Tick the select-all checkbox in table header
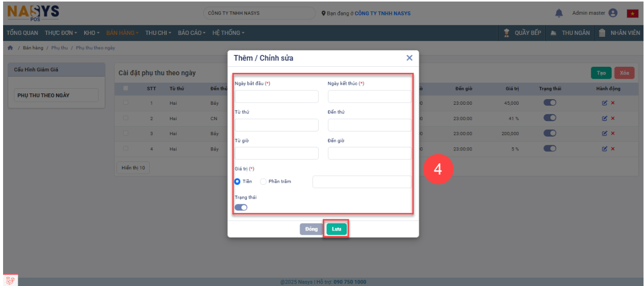The height and width of the screenshot is (286, 644). (126, 88)
